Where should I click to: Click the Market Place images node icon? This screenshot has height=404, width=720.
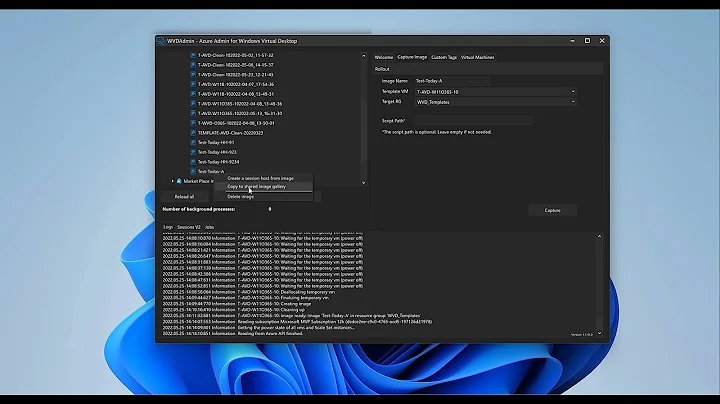point(179,181)
